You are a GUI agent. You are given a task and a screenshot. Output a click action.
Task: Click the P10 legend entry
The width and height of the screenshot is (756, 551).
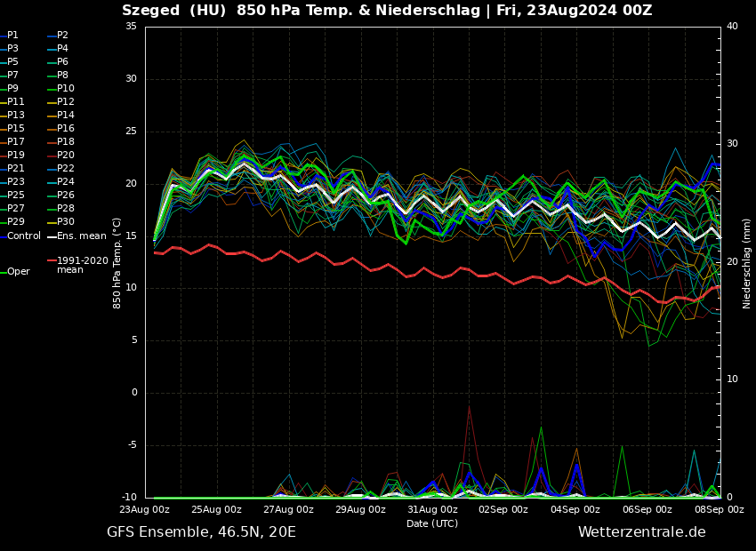[x=60, y=88]
